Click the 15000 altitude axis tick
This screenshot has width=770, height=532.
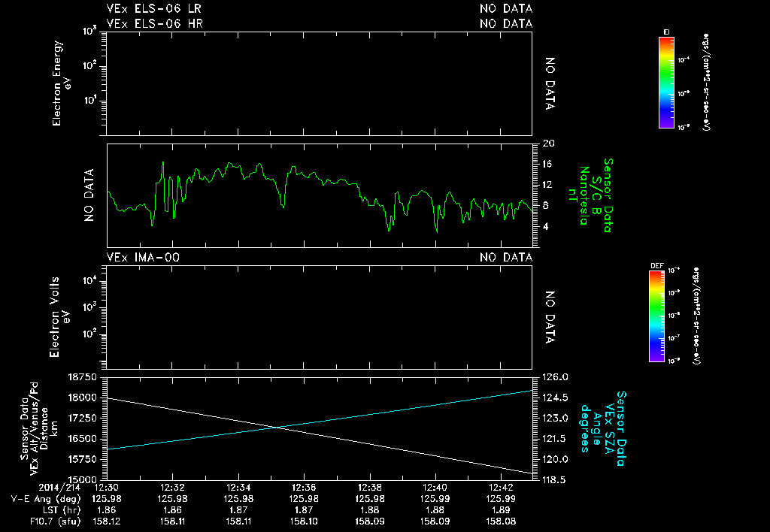(83, 479)
